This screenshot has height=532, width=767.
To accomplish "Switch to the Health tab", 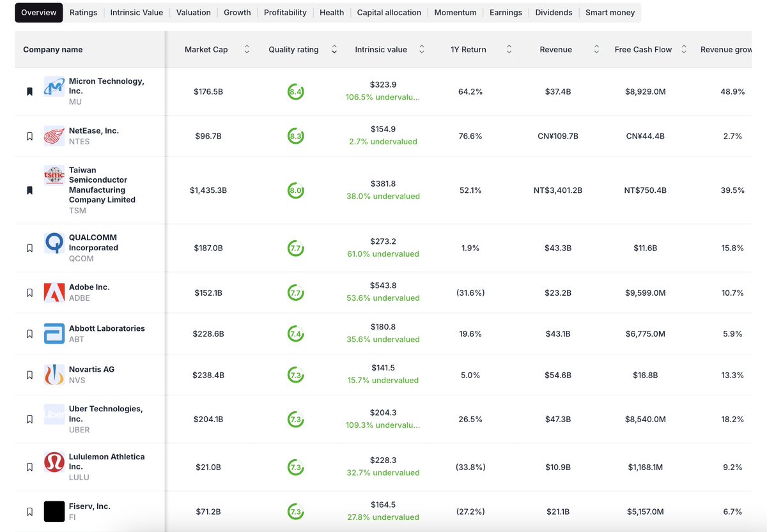I will 332,12.
